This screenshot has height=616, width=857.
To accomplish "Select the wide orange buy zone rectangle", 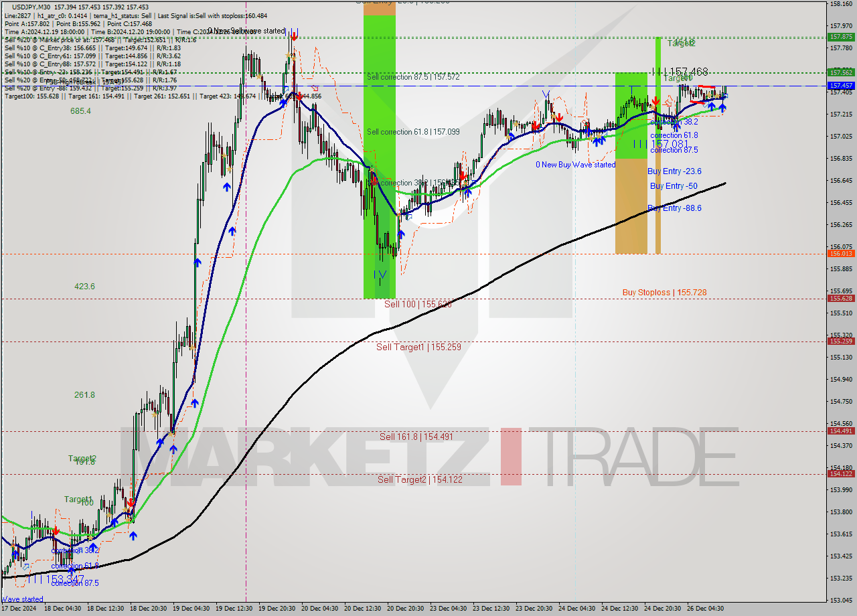I will tap(631, 206).
